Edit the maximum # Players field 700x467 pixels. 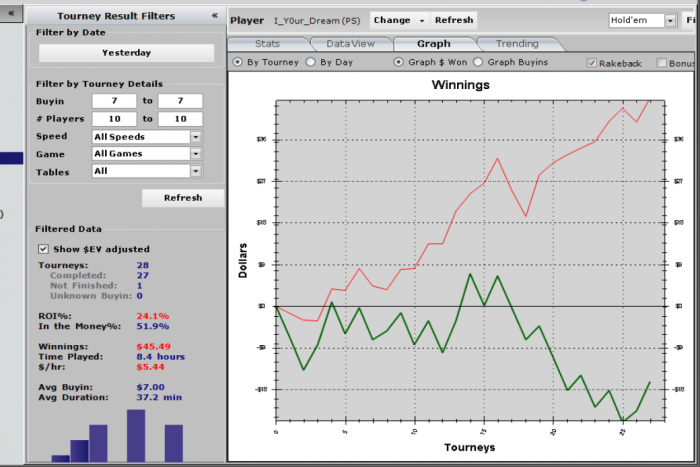pyautogui.click(x=180, y=119)
